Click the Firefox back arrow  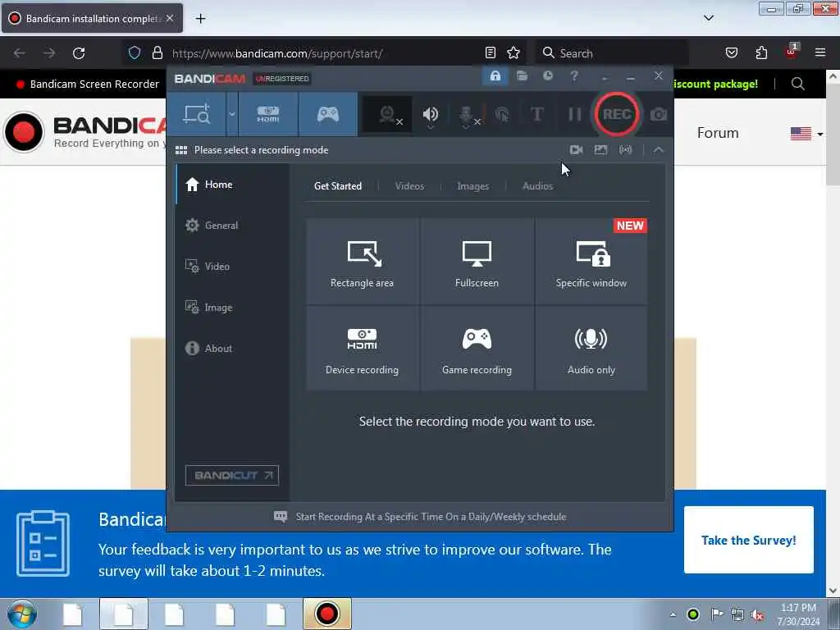pyautogui.click(x=20, y=53)
